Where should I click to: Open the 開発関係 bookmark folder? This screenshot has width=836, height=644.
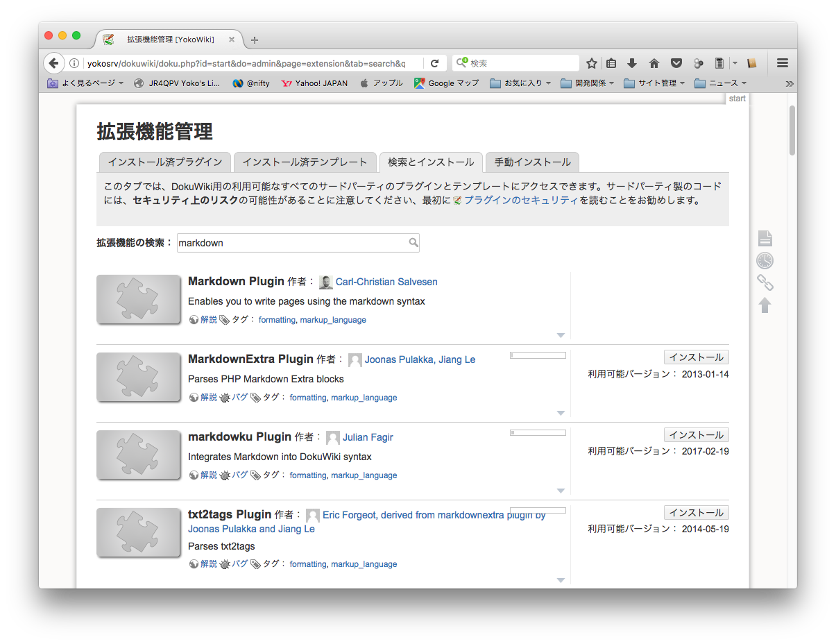pyautogui.click(x=587, y=83)
